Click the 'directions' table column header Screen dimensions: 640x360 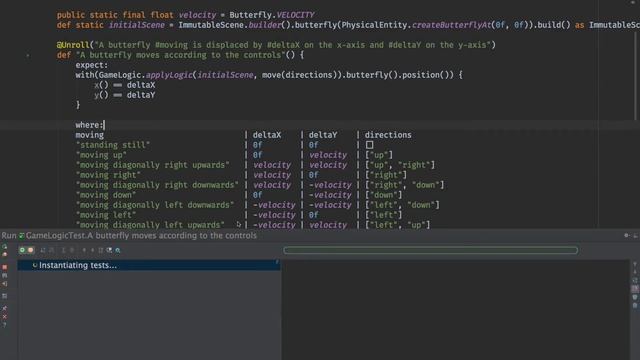(388, 135)
